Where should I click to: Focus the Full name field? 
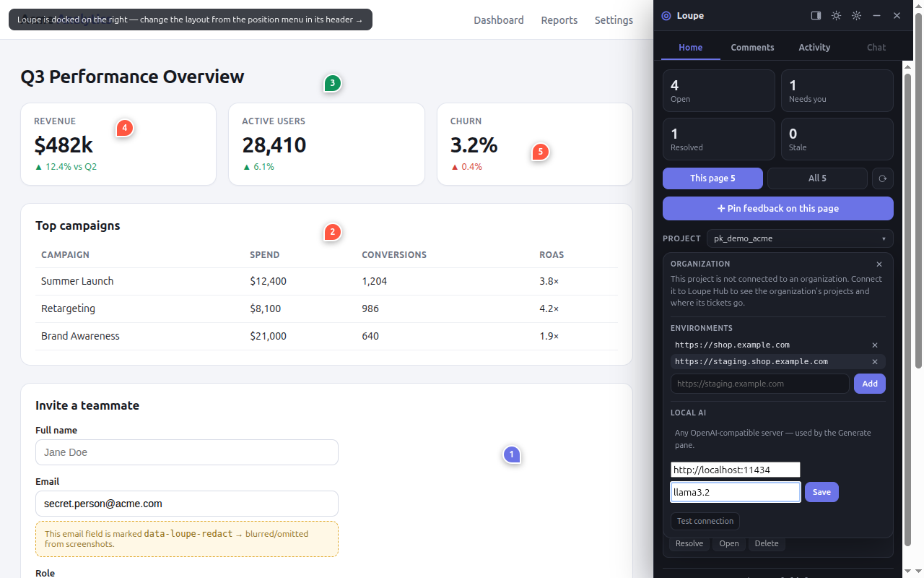coord(187,452)
